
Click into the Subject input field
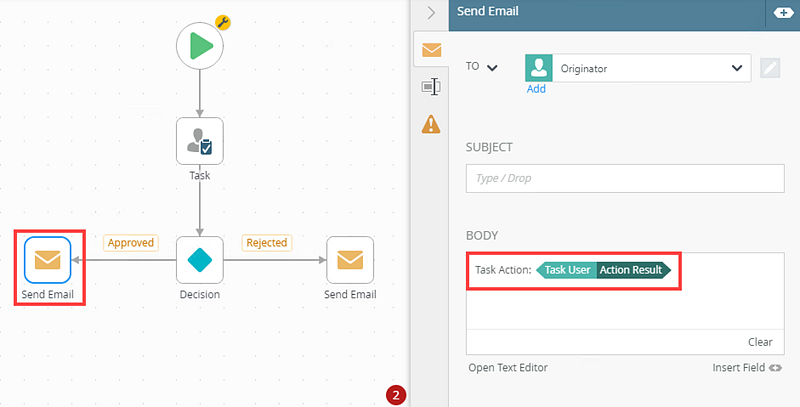click(625, 179)
